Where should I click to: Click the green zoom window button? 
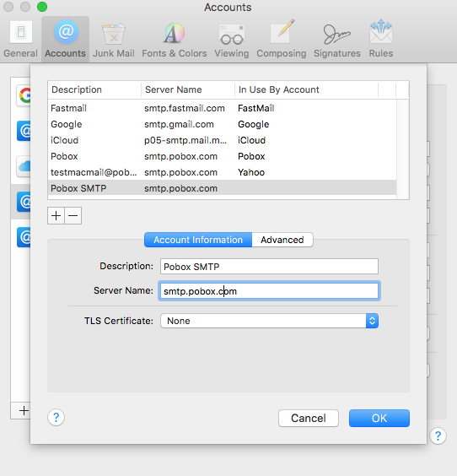(42, 7)
